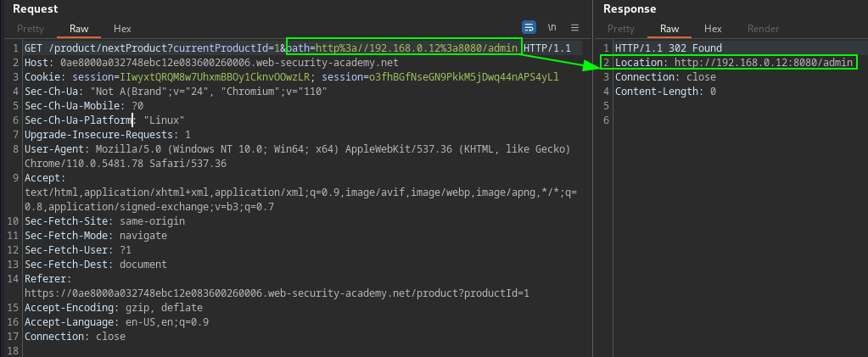Screen dimensions: 868x357
Task: Open the Render tab in Response
Action: click(764, 29)
